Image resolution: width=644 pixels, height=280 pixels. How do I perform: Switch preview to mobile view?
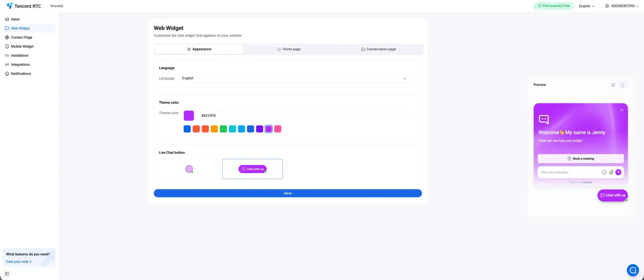[x=623, y=85]
